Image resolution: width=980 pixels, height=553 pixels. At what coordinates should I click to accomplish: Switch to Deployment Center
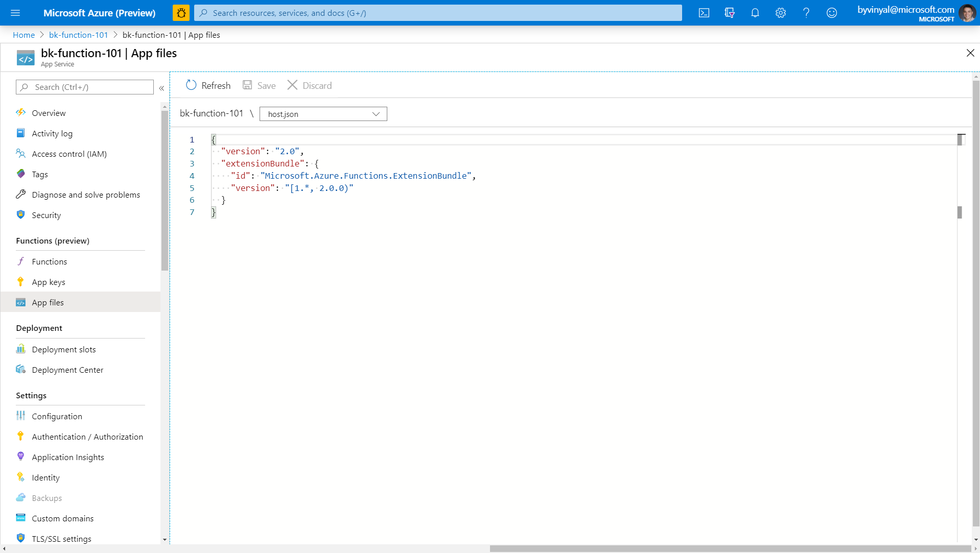[67, 370]
